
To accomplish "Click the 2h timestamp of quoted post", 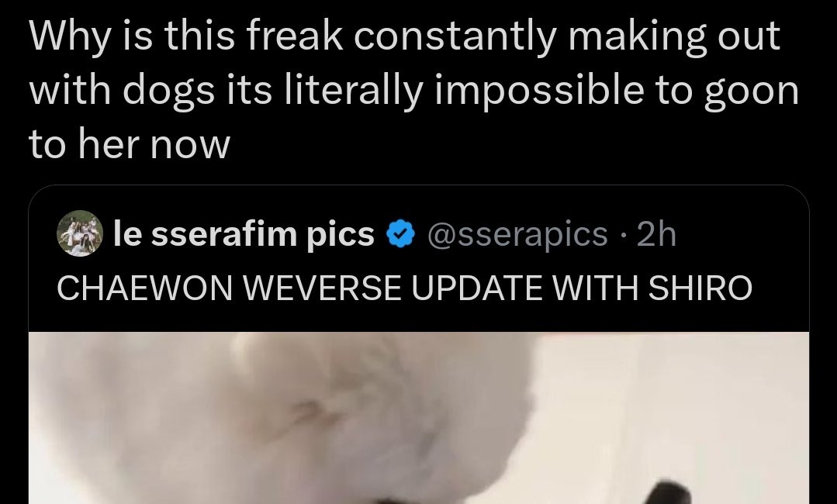I will coord(656,234).
